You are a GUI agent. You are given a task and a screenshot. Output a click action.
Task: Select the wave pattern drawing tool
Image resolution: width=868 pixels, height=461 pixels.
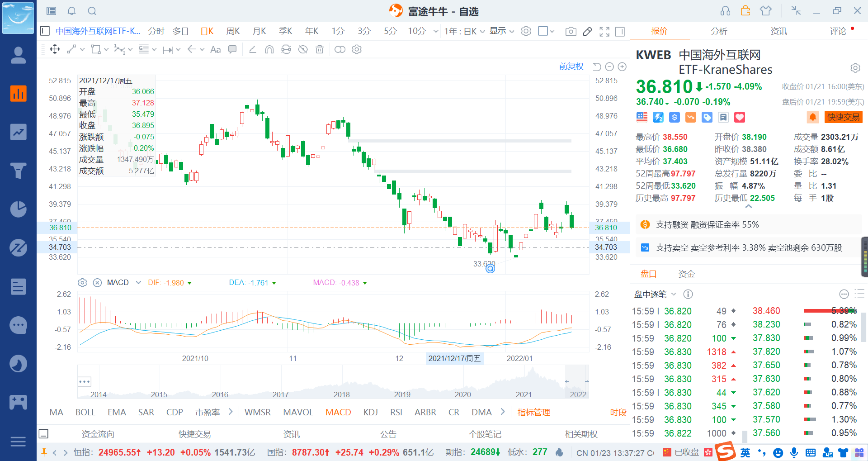click(119, 49)
